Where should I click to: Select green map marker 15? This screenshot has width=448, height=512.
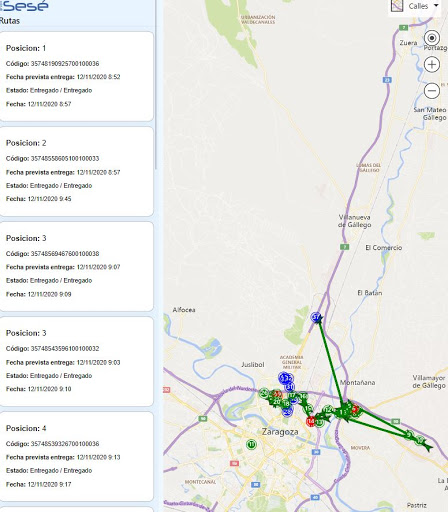click(x=308, y=408)
